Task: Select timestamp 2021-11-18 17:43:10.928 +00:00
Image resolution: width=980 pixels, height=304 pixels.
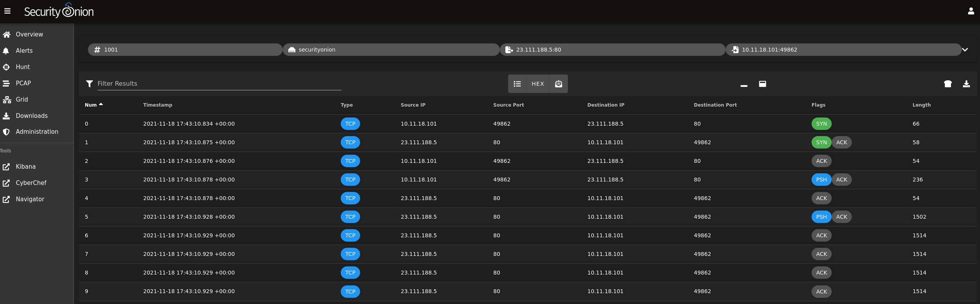Action: pos(189,217)
